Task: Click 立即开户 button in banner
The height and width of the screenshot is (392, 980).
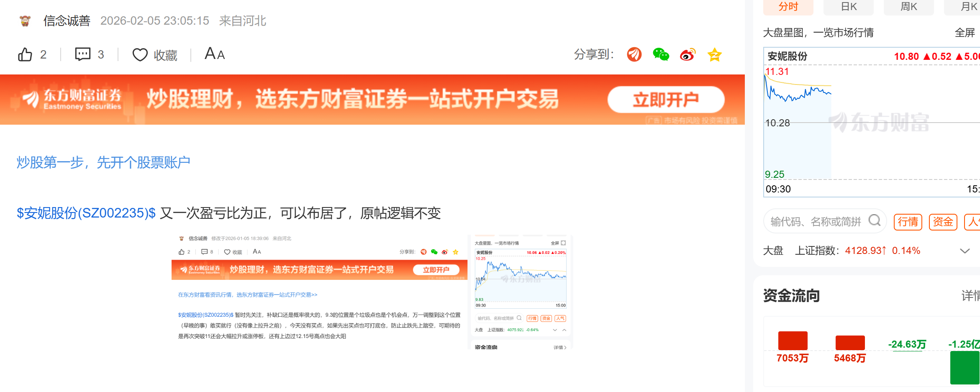Action: 666,100
